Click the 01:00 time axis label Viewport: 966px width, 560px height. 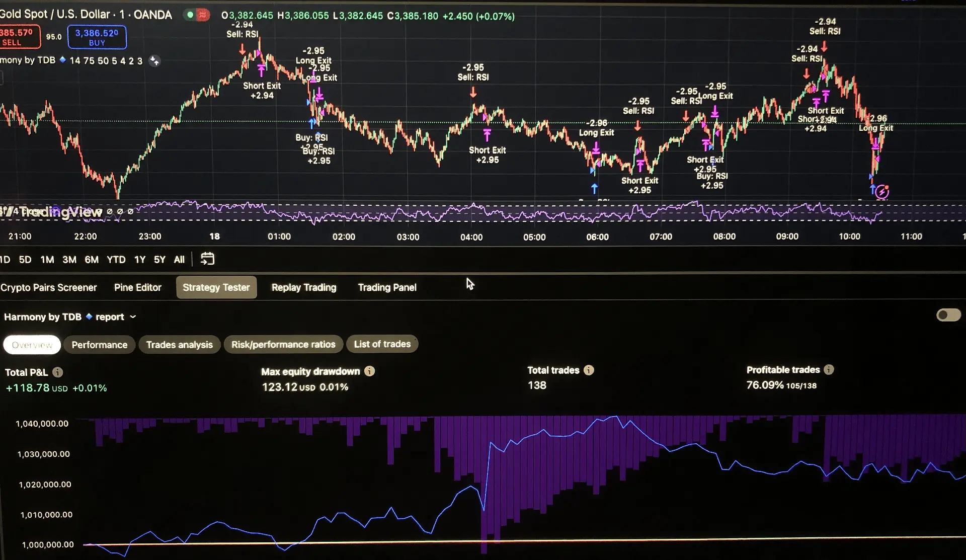tap(279, 236)
